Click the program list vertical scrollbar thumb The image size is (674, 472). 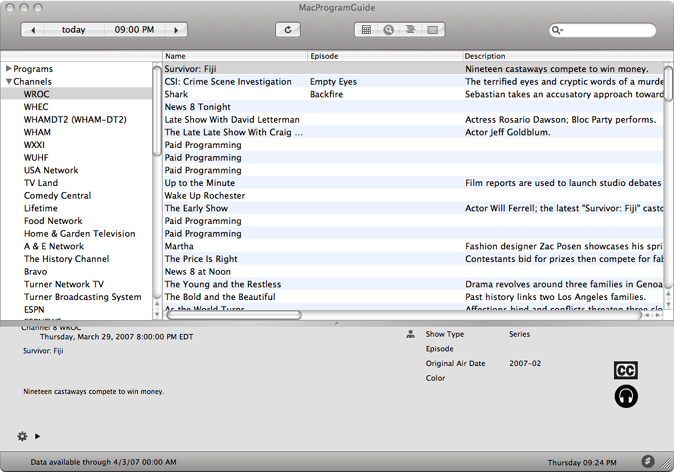[x=668, y=83]
